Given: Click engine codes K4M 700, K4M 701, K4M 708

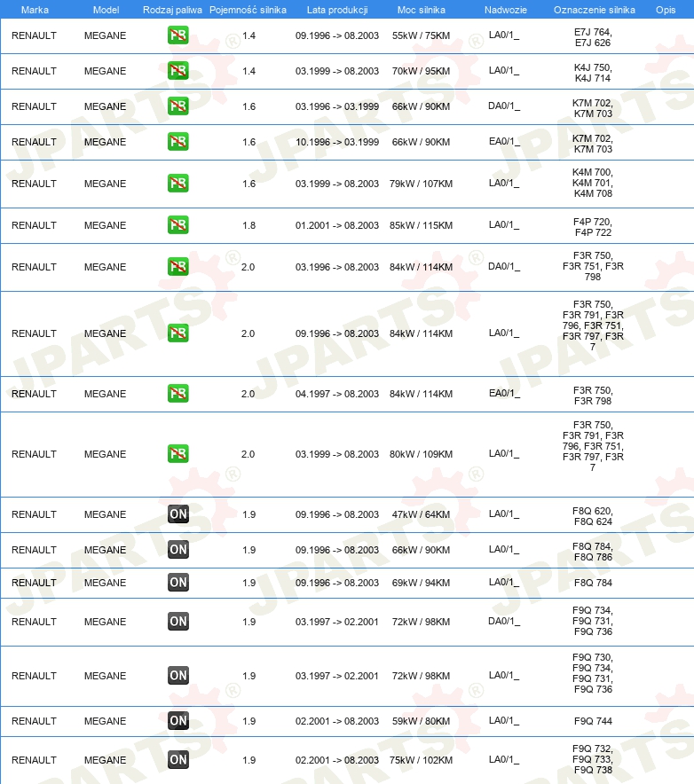Looking at the screenshot, I should tap(593, 183).
